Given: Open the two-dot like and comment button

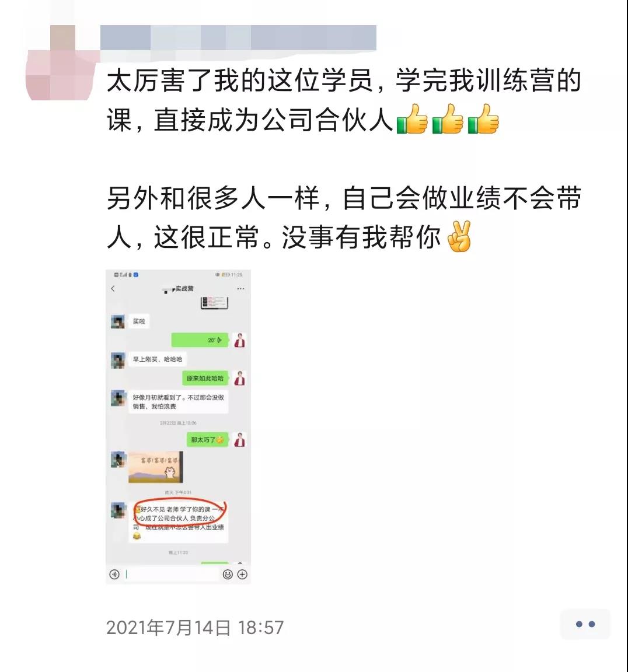Looking at the screenshot, I should click(x=585, y=624).
